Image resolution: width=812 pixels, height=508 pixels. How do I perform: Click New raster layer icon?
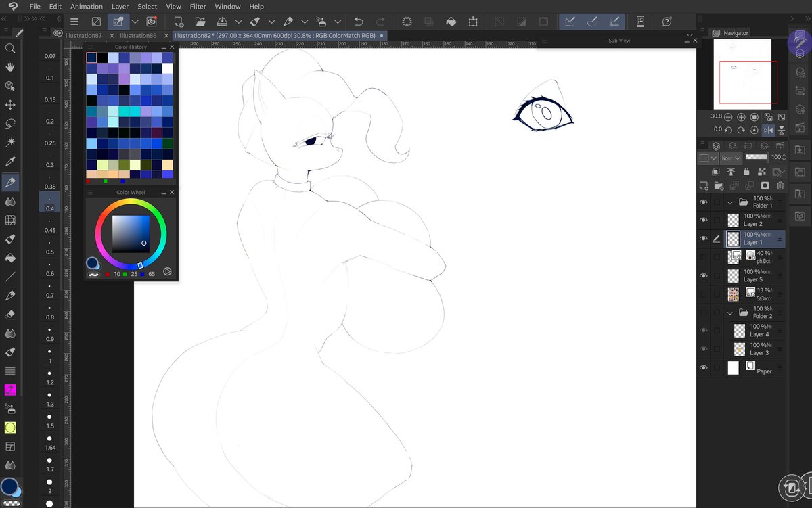pos(704,185)
